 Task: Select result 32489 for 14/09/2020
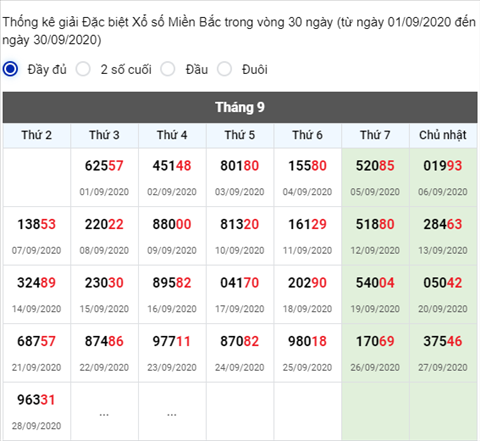coord(36,283)
